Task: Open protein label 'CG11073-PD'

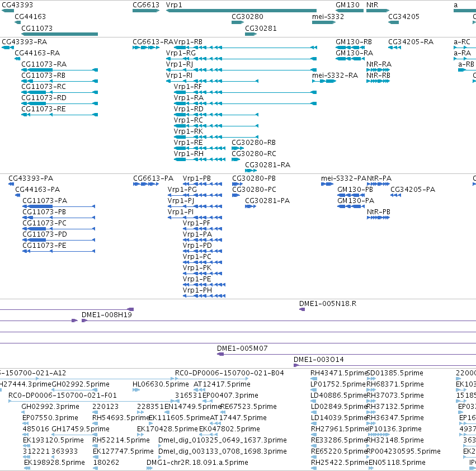Action: [x=45, y=234]
